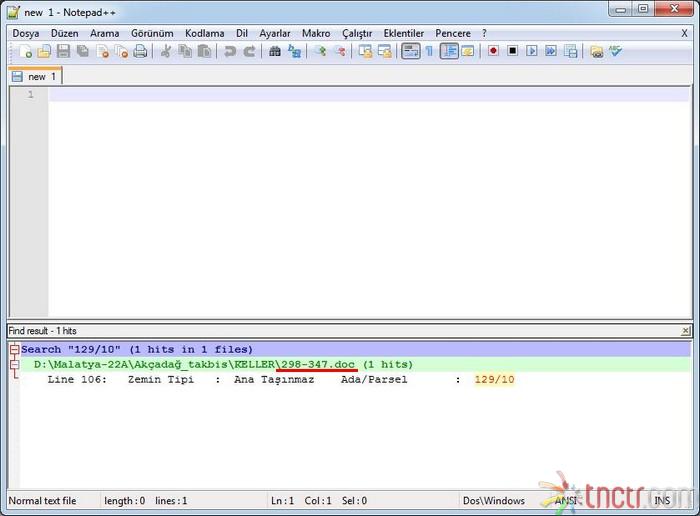Toggle word wrap toolbar button
The width and height of the screenshot is (700, 516).
(410, 51)
